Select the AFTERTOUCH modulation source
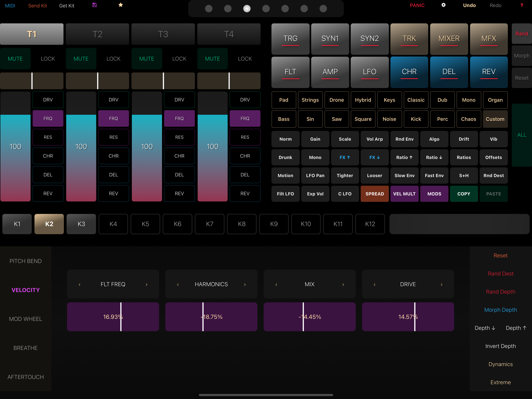This screenshot has height=399, width=532. 26,377
